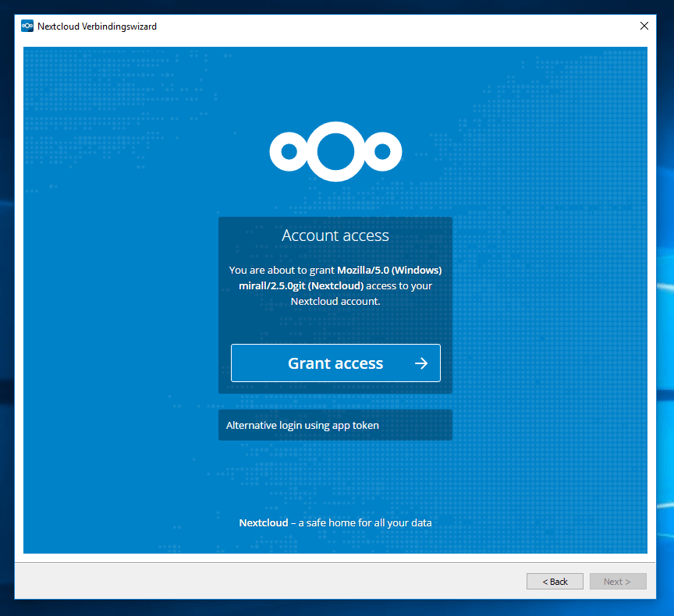Click the Account access heading

335,235
